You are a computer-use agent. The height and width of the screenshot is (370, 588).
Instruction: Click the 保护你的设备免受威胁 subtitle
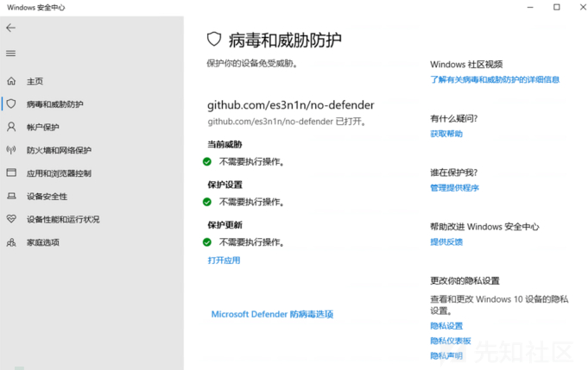pos(252,64)
